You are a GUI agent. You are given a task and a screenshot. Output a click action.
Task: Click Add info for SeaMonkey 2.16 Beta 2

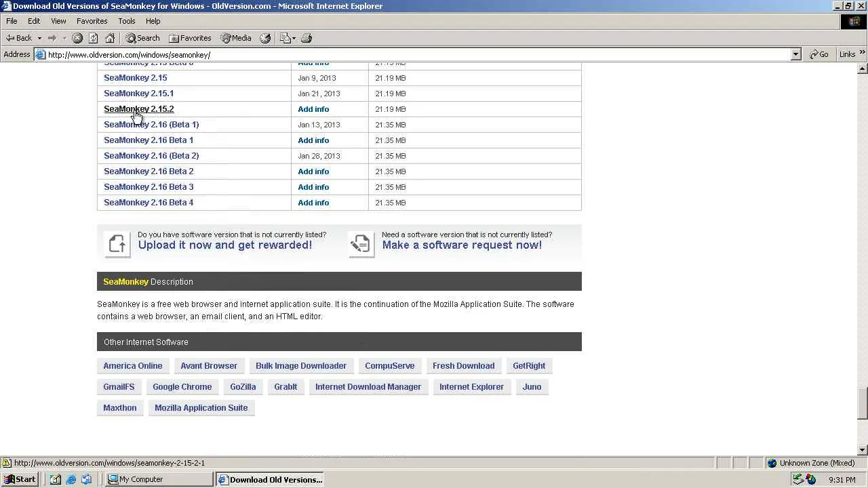click(x=313, y=171)
